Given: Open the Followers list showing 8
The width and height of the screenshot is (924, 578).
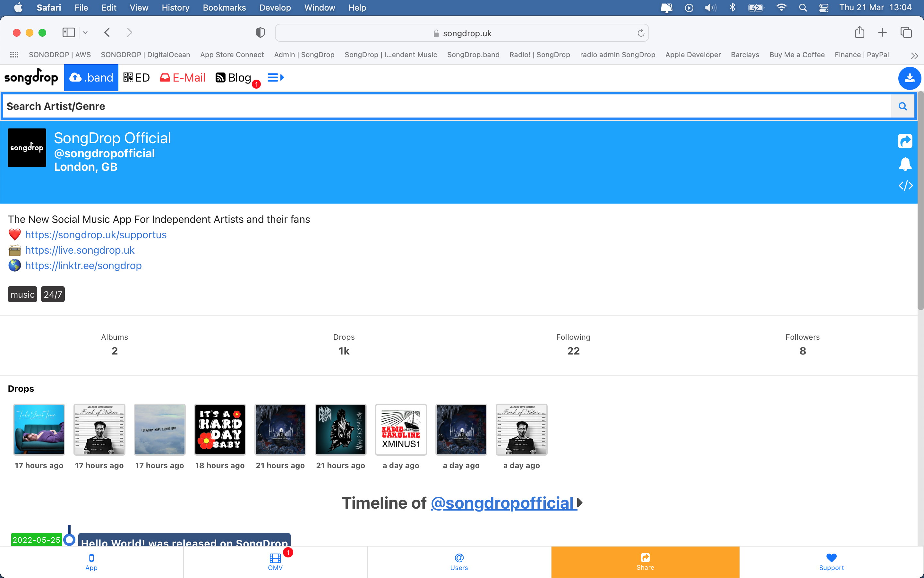Looking at the screenshot, I should pyautogui.click(x=803, y=345).
